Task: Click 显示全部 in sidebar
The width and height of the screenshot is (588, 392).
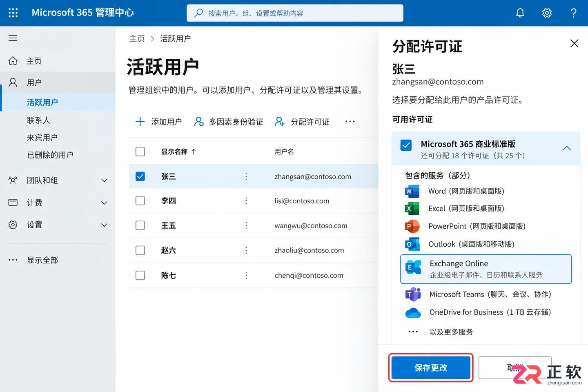Action: coord(42,260)
